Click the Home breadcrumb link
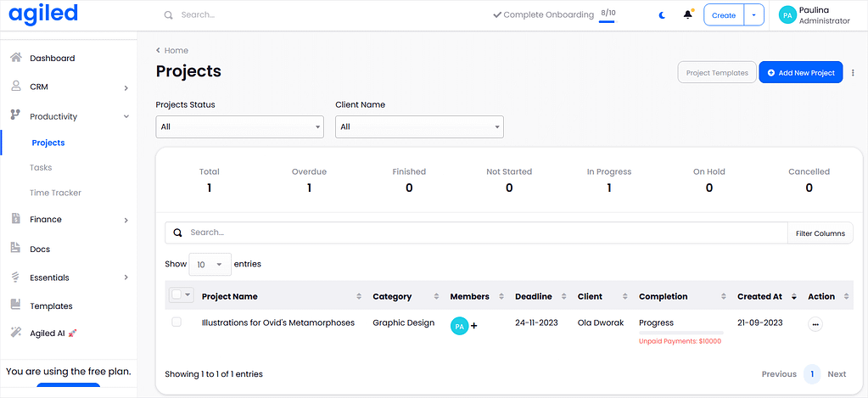868x398 pixels. [176, 50]
